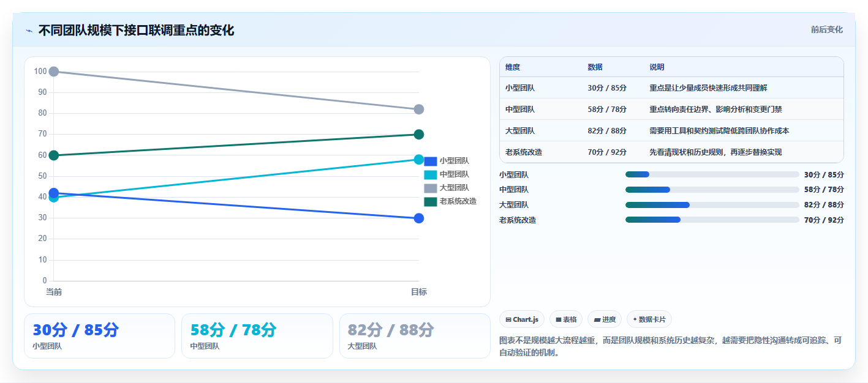Screen dimensions: 868x383
Task: Click the 小型团队 progress bar
Action: coord(712,174)
